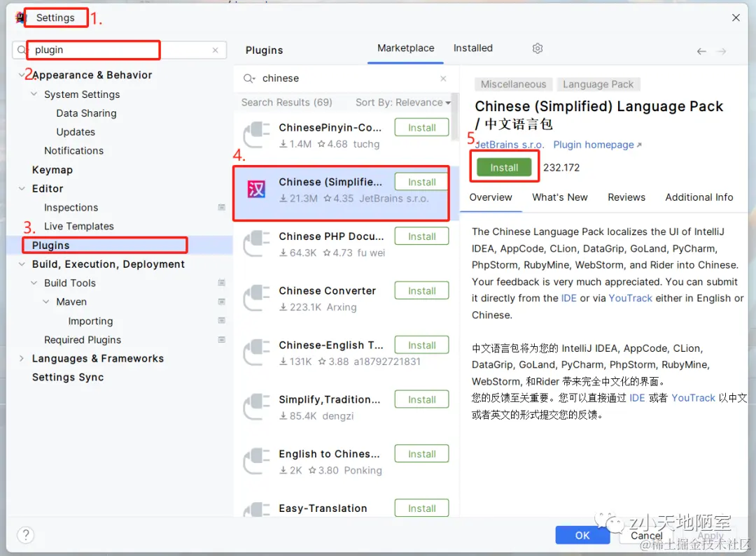Image resolution: width=756 pixels, height=556 pixels.
Task: Click the Chinese Converter plugin icon
Action: click(256, 298)
